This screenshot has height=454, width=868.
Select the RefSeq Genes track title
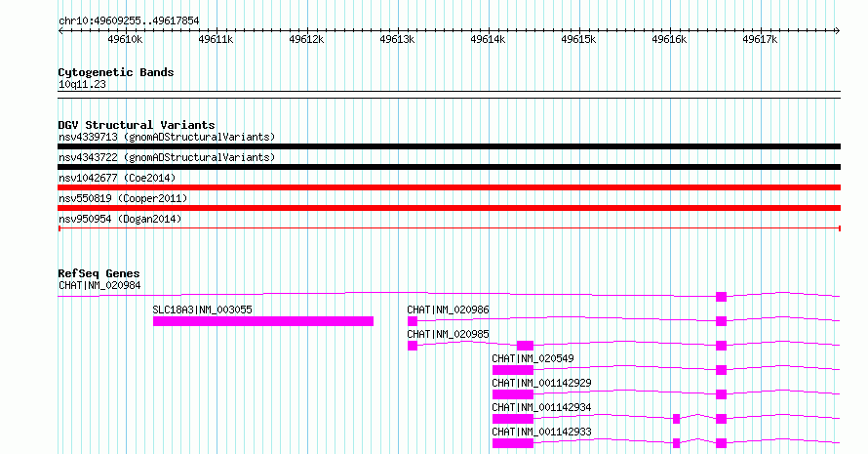[x=99, y=273]
